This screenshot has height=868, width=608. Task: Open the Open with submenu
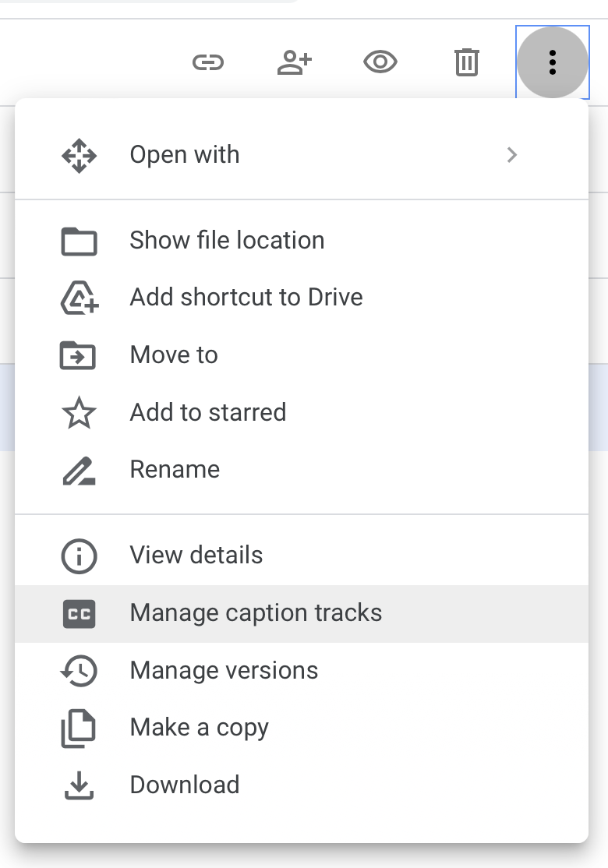point(185,155)
